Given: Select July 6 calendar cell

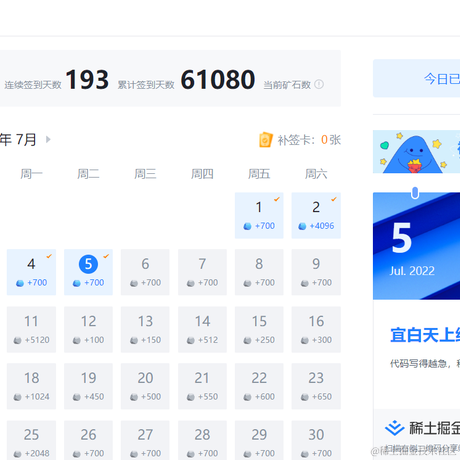Looking at the screenshot, I should pos(145,272).
